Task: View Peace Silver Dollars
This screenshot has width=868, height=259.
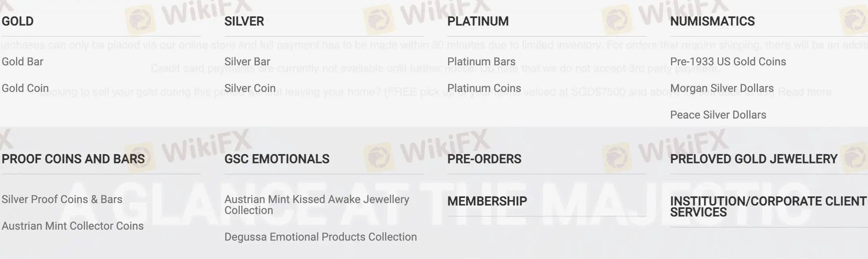Action: pos(718,115)
